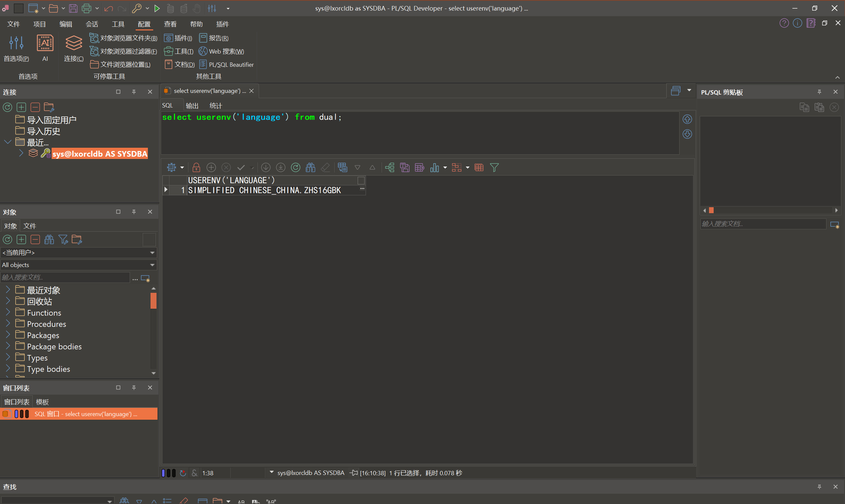Expand the Functions folder
The height and width of the screenshot is (504, 845).
point(8,312)
